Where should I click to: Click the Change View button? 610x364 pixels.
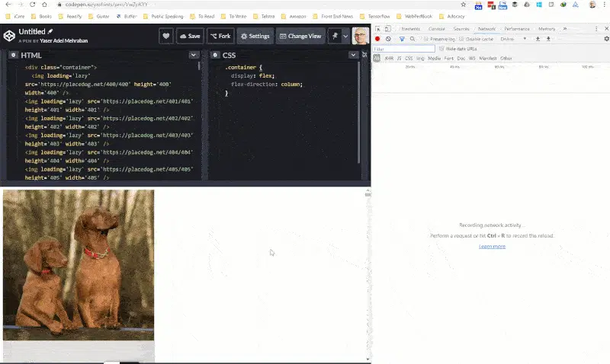click(x=300, y=36)
